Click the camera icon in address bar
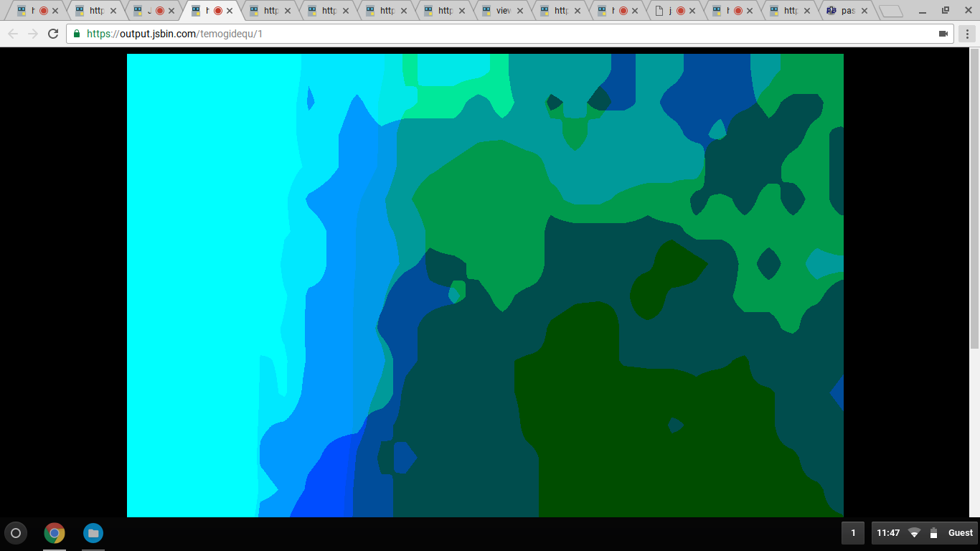The width and height of the screenshot is (980, 551). pyautogui.click(x=943, y=34)
